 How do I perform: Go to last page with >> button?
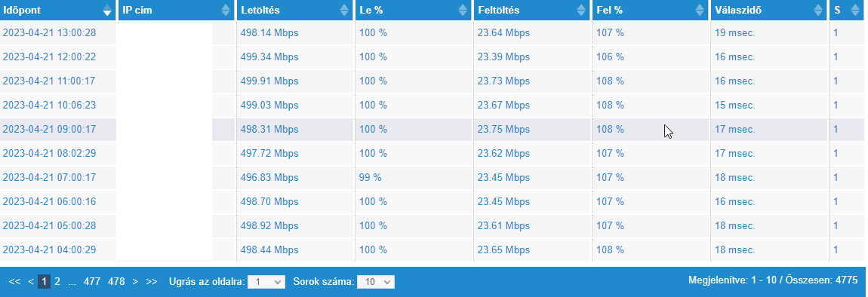point(152,281)
